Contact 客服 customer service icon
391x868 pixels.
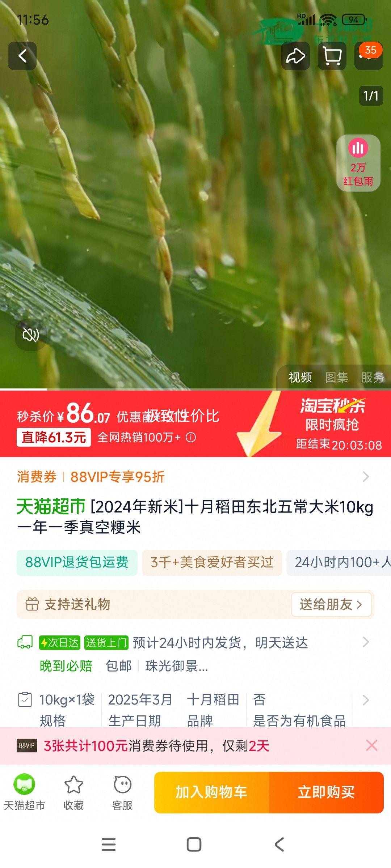coord(122,792)
